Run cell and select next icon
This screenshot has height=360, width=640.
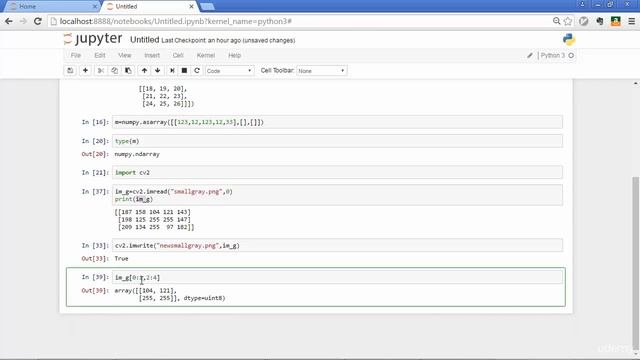[x=172, y=71]
